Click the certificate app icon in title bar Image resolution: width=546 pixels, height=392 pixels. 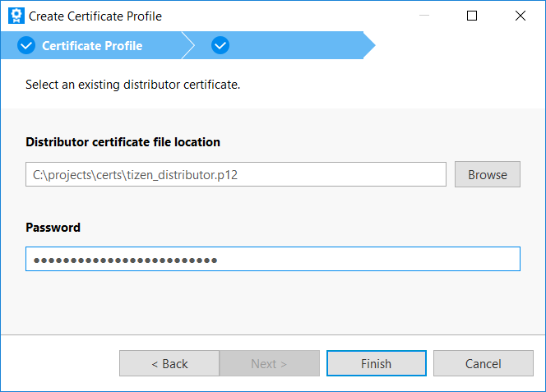point(14,16)
